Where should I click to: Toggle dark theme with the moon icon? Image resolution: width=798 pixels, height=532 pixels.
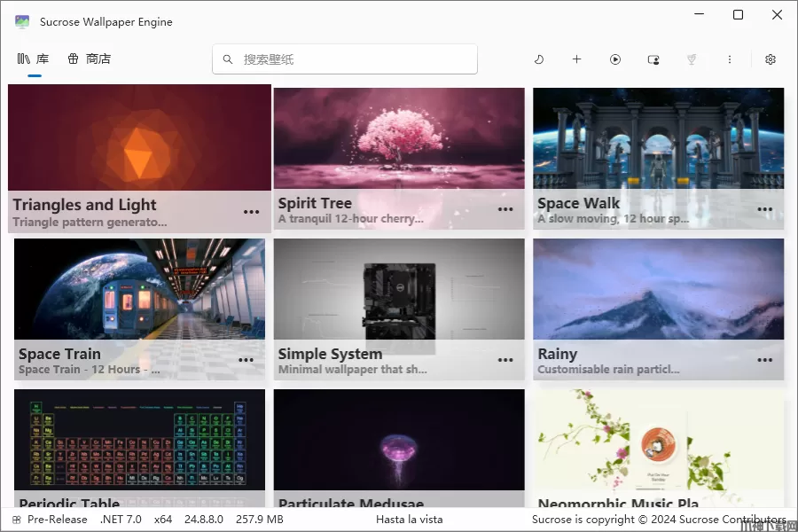[x=539, y=59]
